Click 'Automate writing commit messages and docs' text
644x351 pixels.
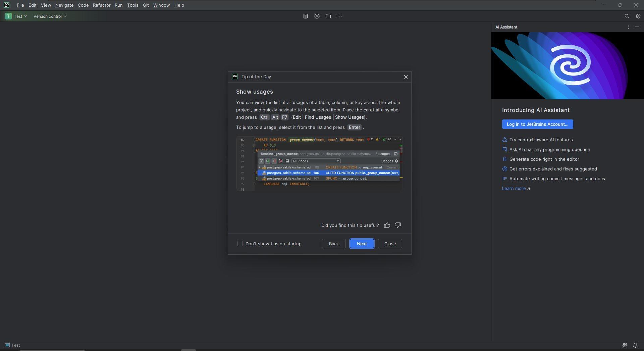pyautogui.click(x=557, y=179)
